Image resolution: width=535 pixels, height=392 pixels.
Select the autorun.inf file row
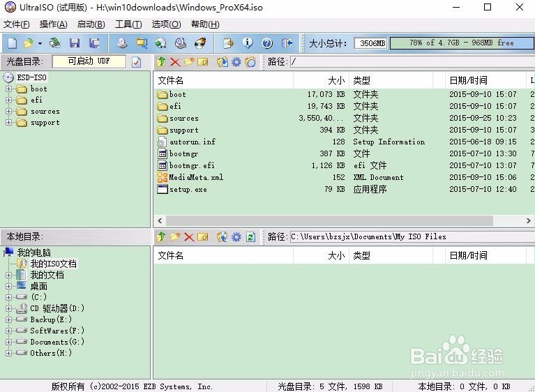[344, 142]
